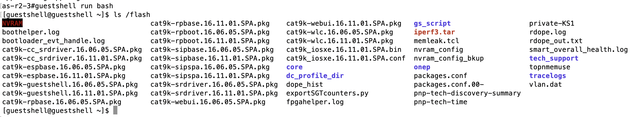Click the iperf3.tar archive file
The width and height of the screenshot is (644, 117).
(x=434, y=32)
